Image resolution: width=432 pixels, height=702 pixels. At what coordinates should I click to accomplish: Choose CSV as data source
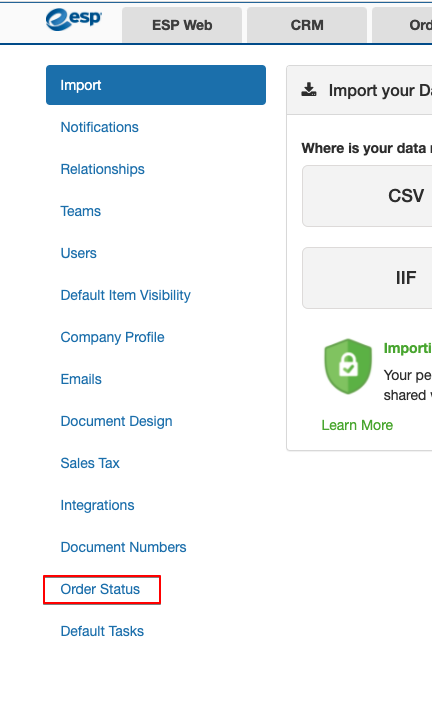(367, 196)
